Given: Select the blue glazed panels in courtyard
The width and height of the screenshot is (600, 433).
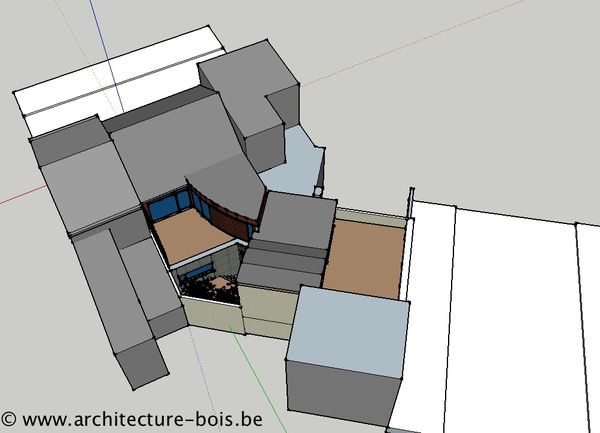Looking at the screenshot, I should click(x=171, y=206).
